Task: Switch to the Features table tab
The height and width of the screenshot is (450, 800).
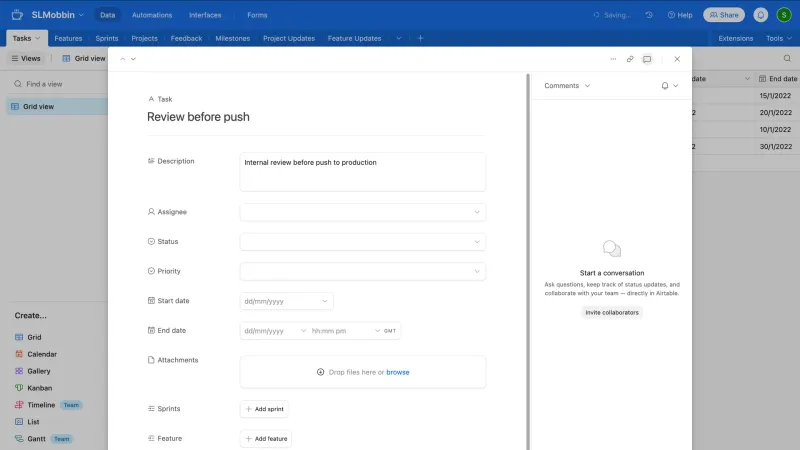Action: tap(68, 38)
